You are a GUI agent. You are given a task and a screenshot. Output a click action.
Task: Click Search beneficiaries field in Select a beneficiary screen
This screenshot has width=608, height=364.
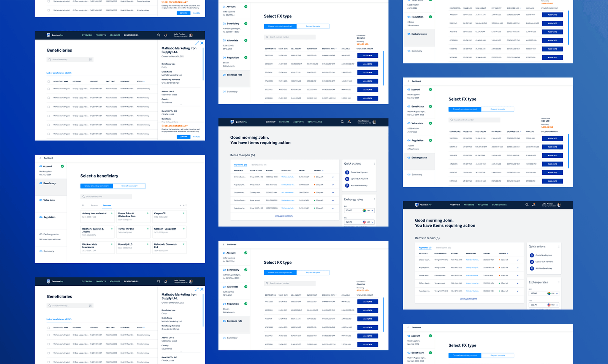[x=106, y=196]
